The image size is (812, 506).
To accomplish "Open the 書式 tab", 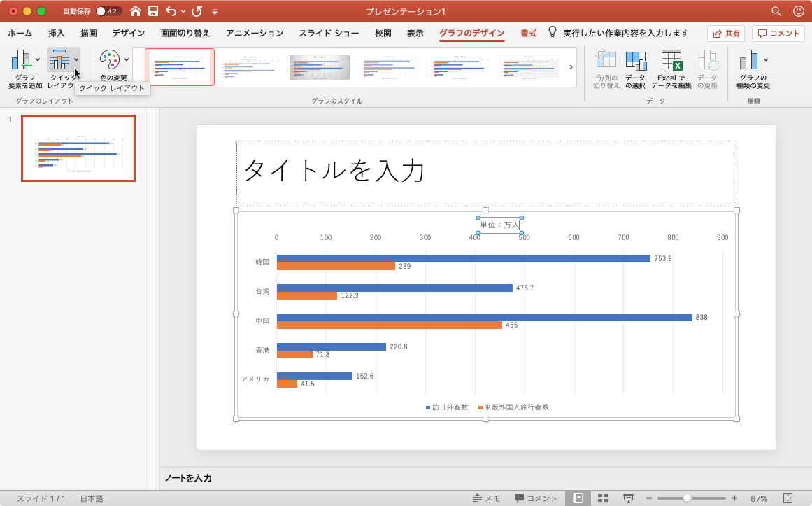I will pyautogui.click(x=529, y=33).
